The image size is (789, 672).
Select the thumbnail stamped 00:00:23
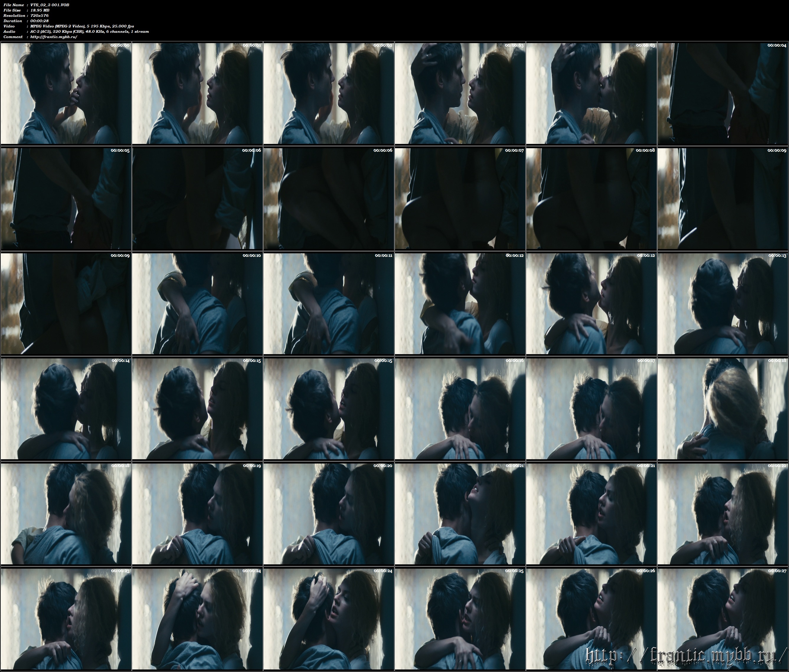(66, 619)
